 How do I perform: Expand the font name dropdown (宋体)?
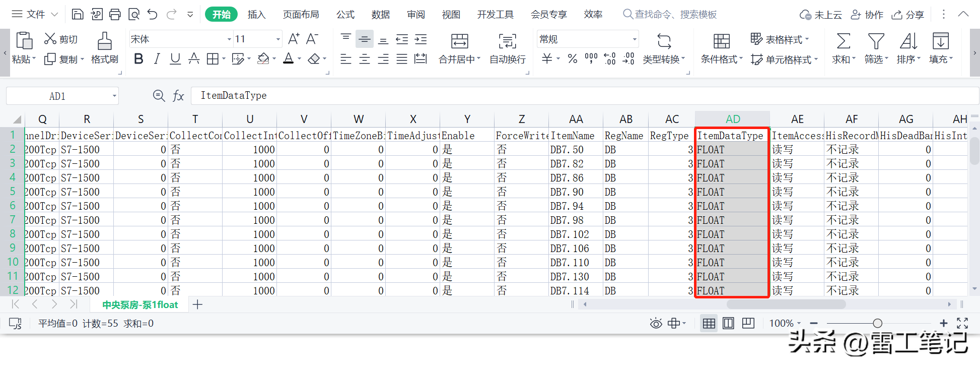pos(229,39)
